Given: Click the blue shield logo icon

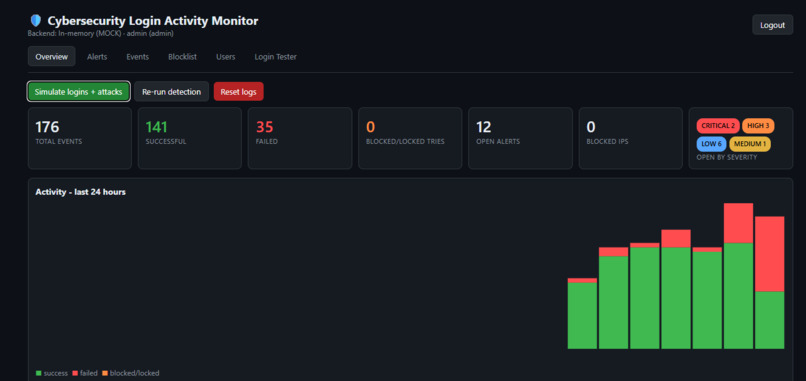Looking at the screenshot, I should point(35,21).
